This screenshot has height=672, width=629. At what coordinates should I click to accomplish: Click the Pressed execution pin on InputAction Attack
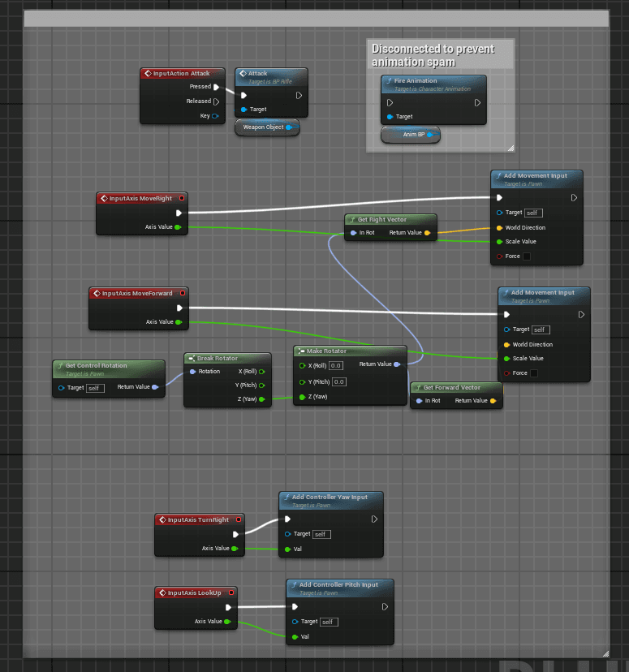point(217,87)
